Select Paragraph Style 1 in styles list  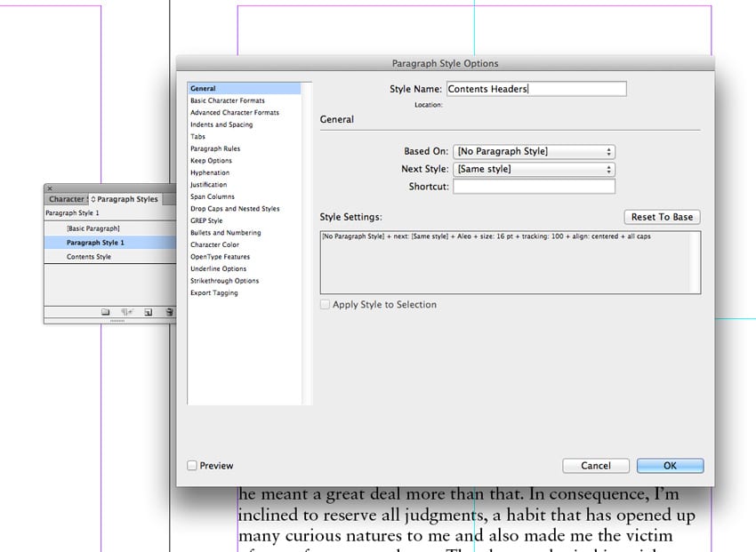point(110,243)
